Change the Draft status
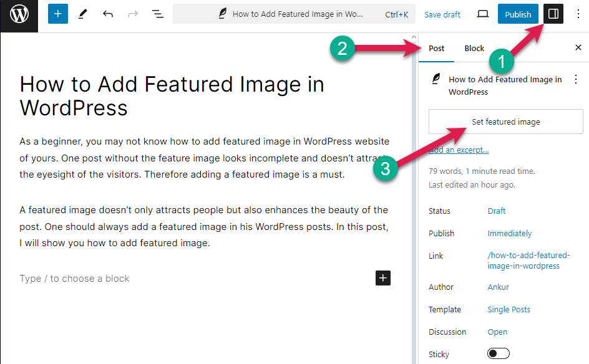The height and width of the screenshot is (364, 589). click(x=497, y=211)
